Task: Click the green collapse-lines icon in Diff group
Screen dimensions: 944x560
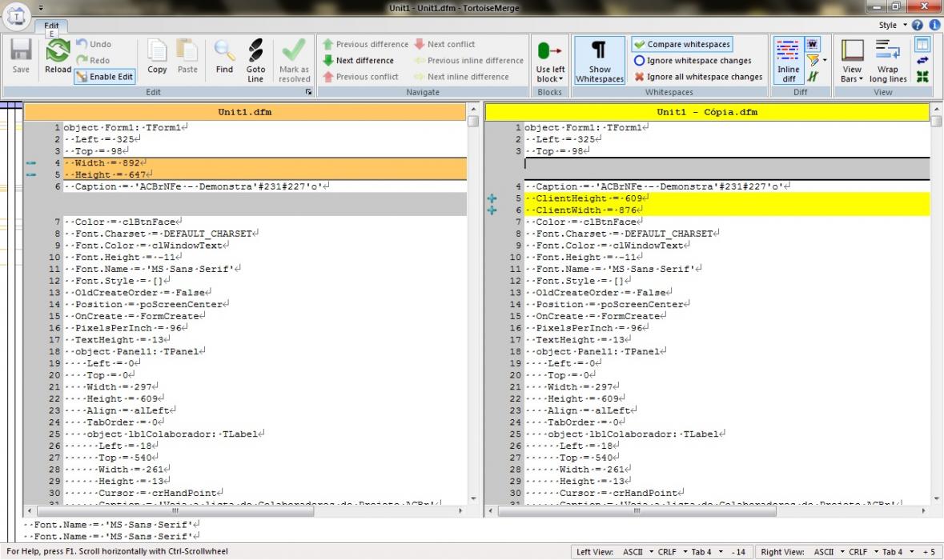Action: (813, 76)
